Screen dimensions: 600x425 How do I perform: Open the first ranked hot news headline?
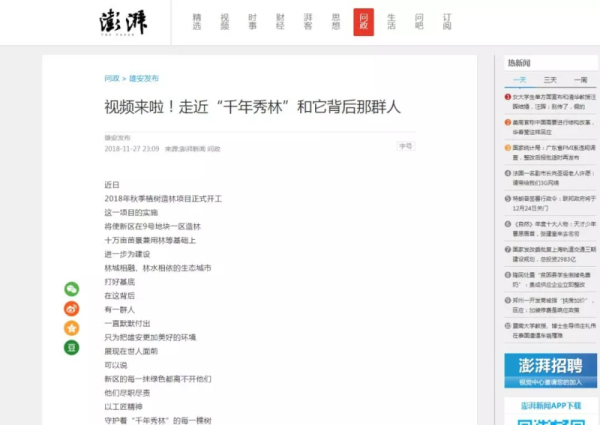click(555, 101)
